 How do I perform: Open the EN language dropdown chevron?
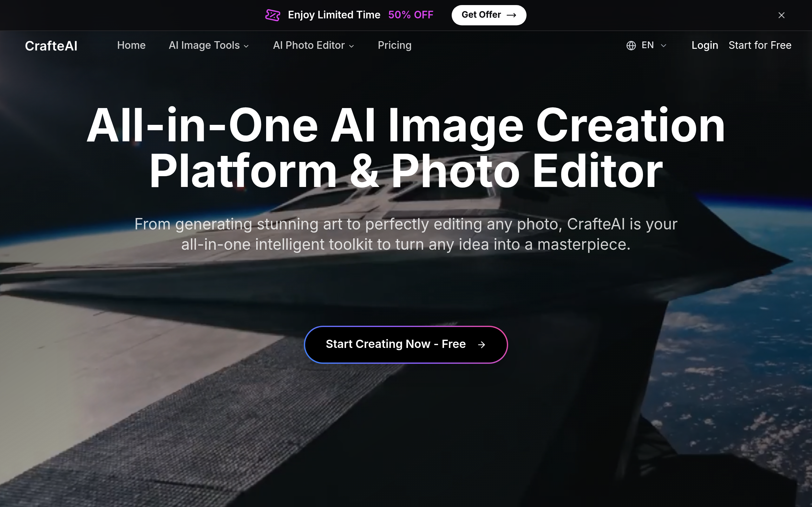point(663,46)
